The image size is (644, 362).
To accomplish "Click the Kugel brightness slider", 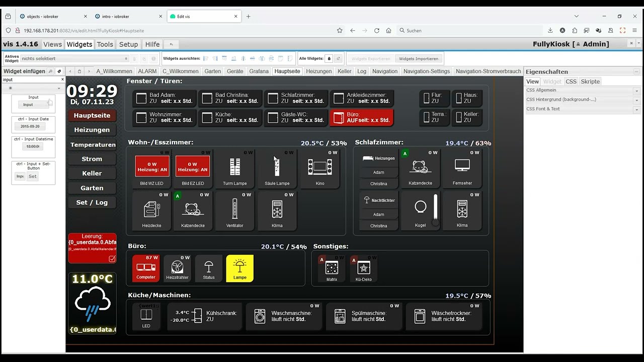I will point(436,210).
